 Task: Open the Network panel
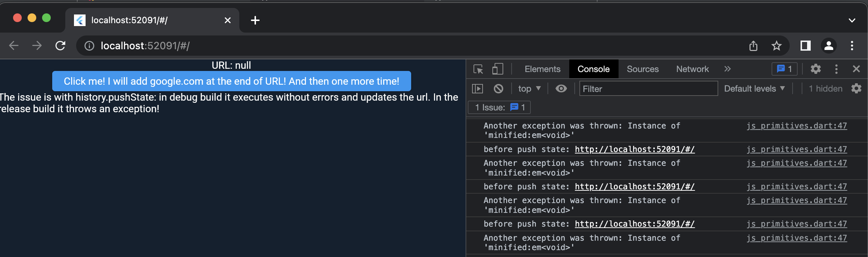692,69
